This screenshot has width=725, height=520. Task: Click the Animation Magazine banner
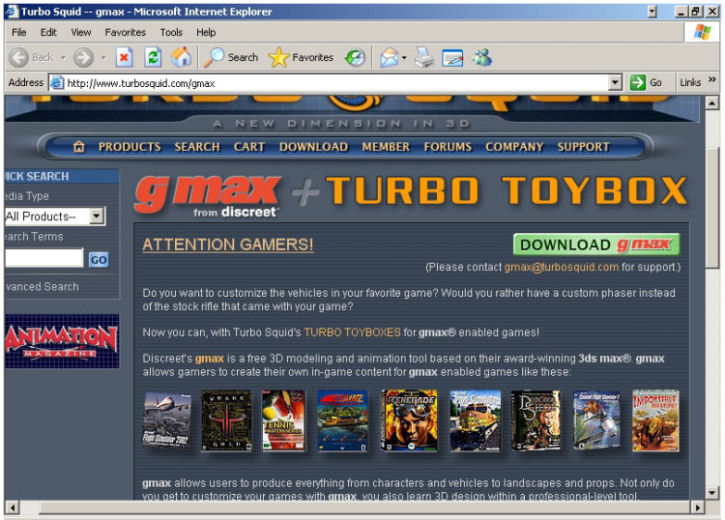[62, 341]
